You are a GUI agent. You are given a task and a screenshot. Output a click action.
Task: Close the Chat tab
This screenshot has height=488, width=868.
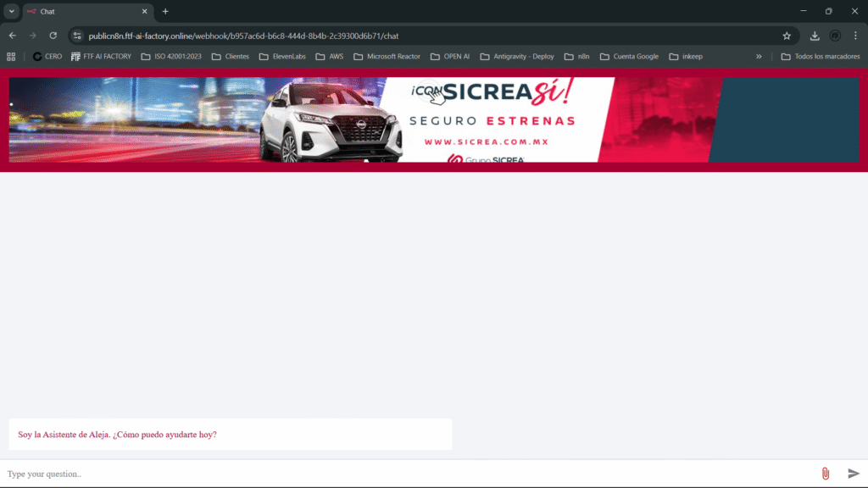pyautogui.click(x=144, y=11)
